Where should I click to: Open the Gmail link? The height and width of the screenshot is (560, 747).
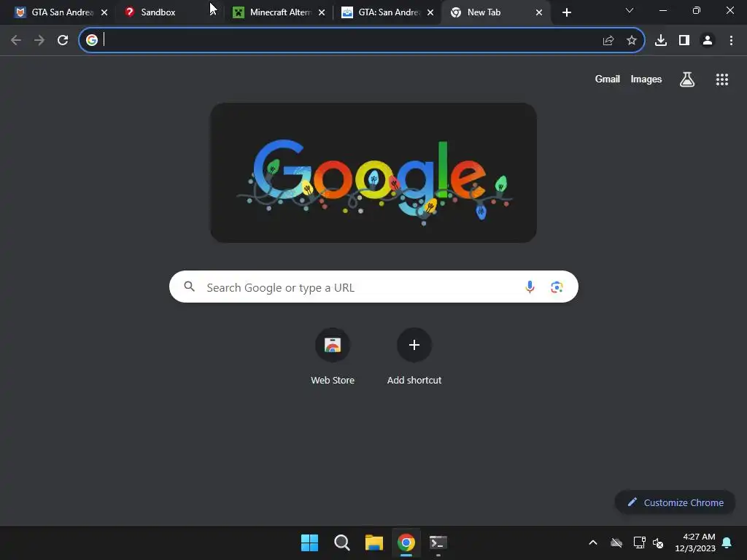608,79
